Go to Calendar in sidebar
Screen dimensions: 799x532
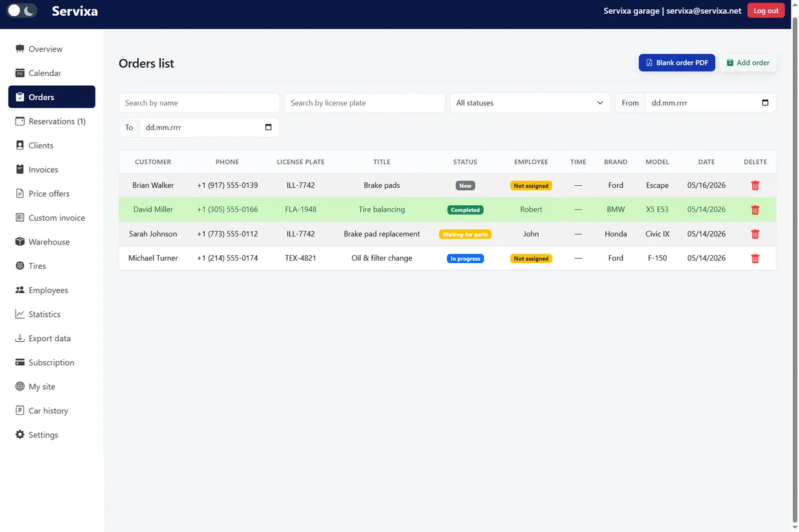[x=52, y=73]
